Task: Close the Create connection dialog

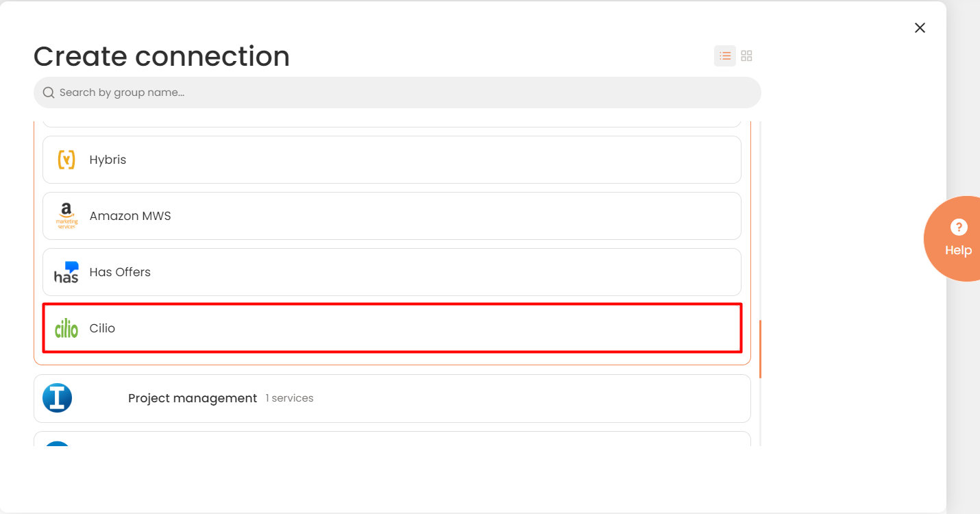Action: click(920, 27)
